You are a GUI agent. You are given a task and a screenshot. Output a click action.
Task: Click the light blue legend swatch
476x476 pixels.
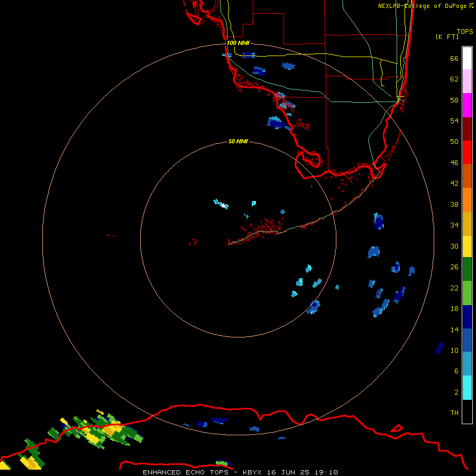[467, 364]
